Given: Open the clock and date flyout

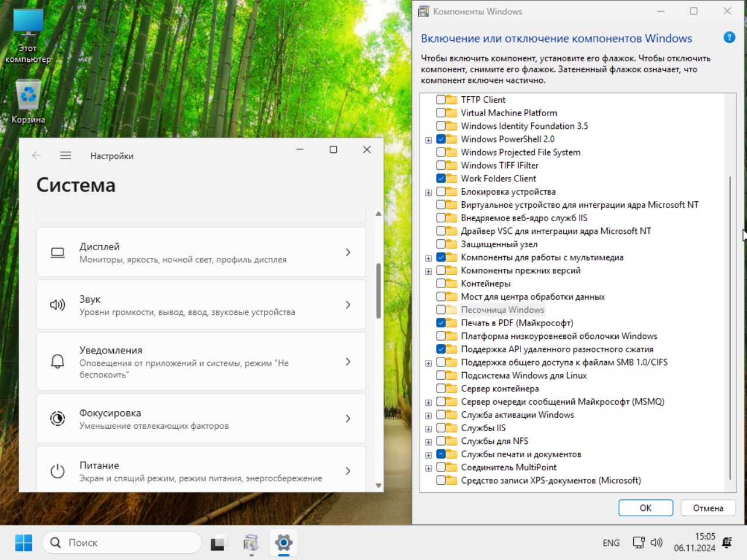Looking at the screenshot, I should [x=694, y=542].
